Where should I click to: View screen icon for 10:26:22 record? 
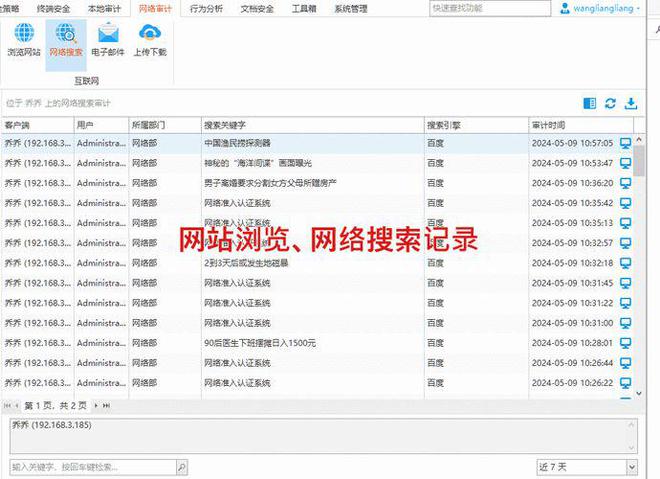pos(625,383)
